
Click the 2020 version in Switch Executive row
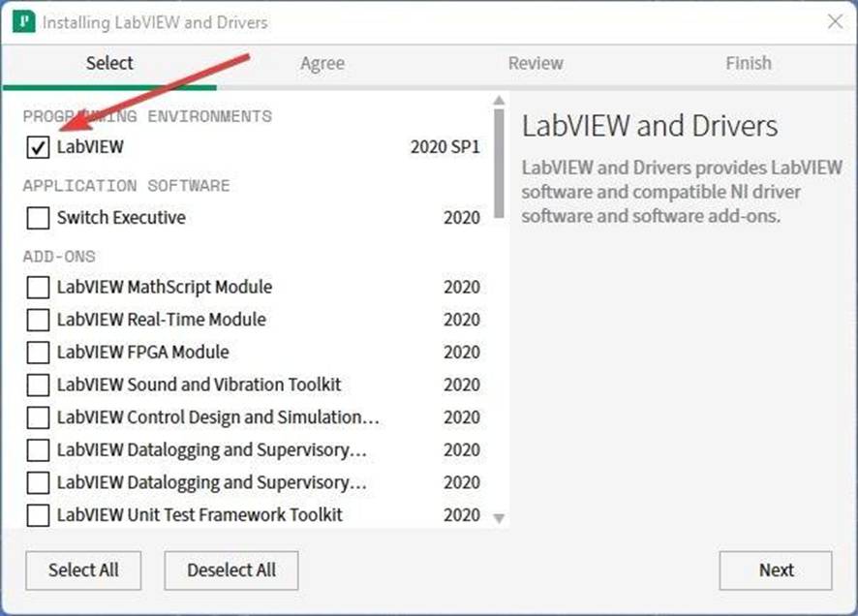point(462,218)
